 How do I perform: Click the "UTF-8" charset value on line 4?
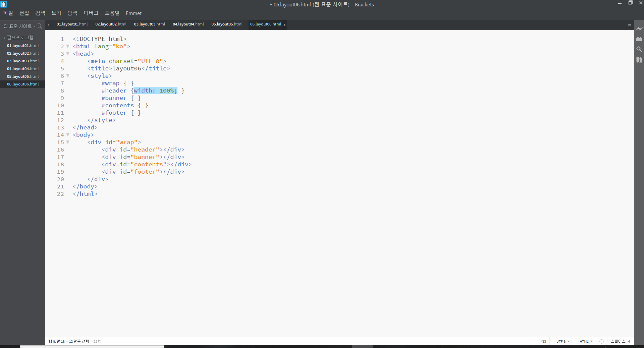point(150,61)
